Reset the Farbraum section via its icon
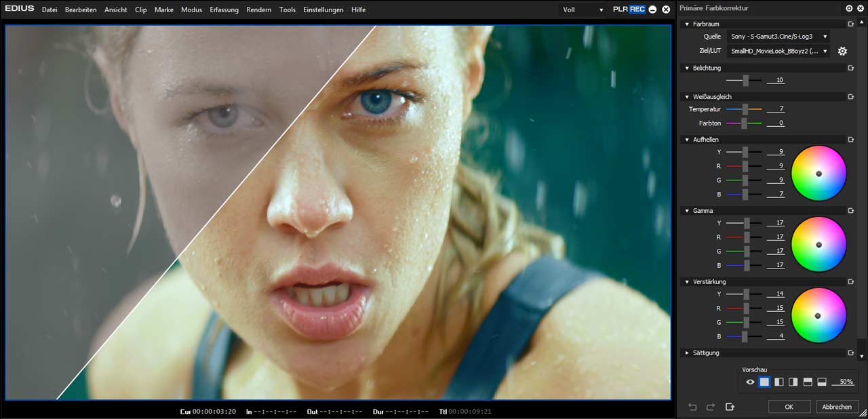Image resolution: width=868 pixels, height=419 pixels. pos(850,24)
